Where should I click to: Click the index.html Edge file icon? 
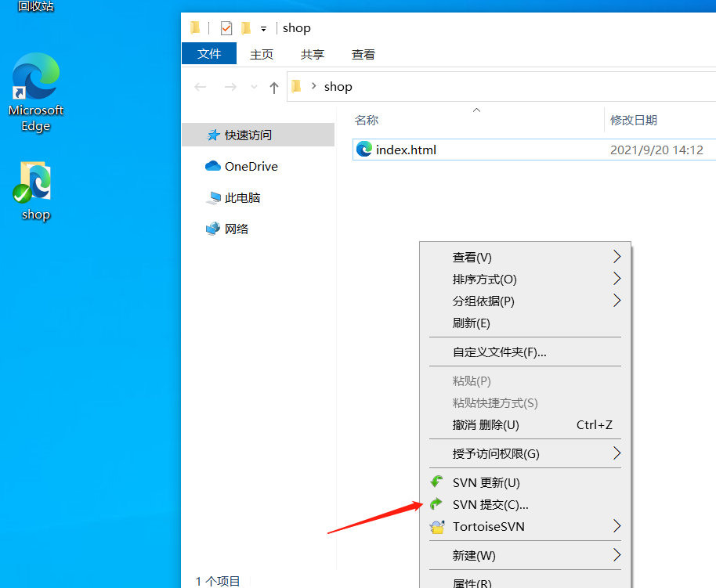coord(364,150)
